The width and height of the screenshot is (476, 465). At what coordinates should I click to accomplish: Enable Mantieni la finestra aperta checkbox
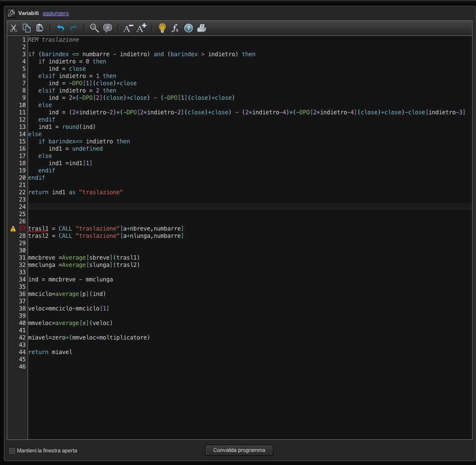[x=12, y=451]
